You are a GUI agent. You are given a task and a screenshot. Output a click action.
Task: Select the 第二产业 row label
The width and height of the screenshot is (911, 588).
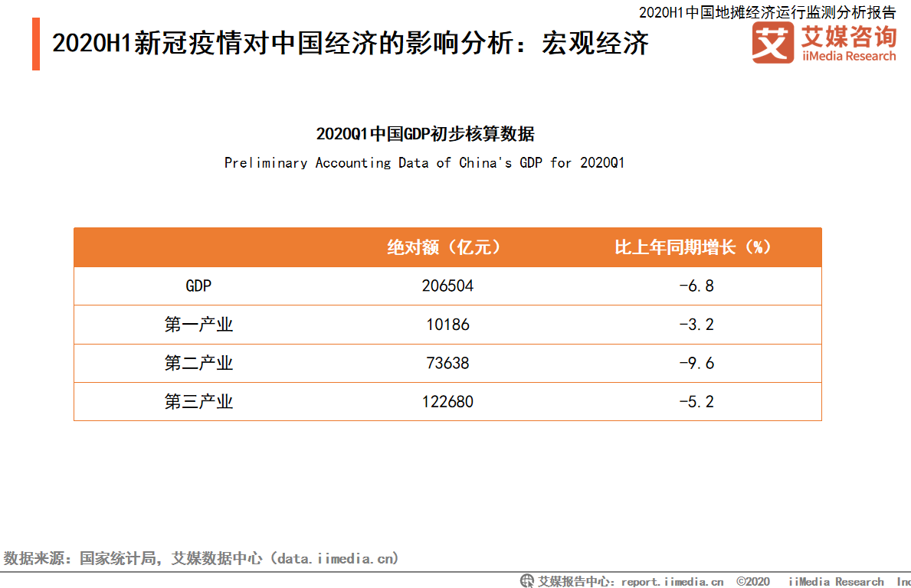coord(198,364)
